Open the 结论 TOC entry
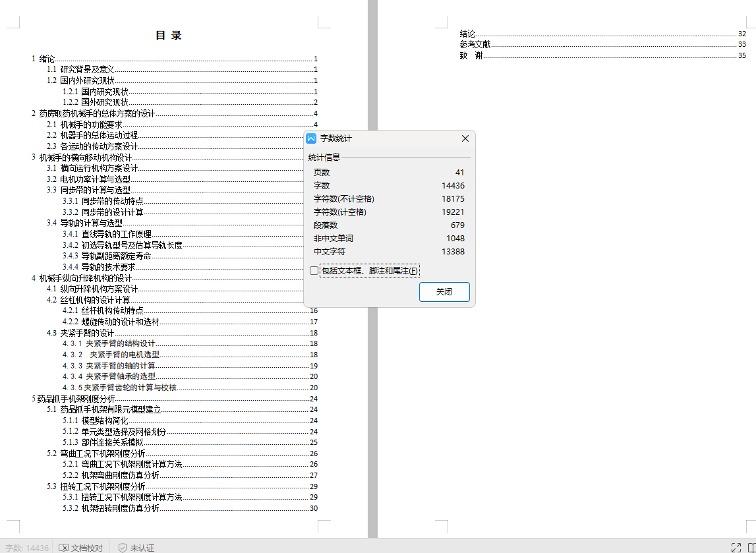756x553 pixels. (x=467, y=32)
